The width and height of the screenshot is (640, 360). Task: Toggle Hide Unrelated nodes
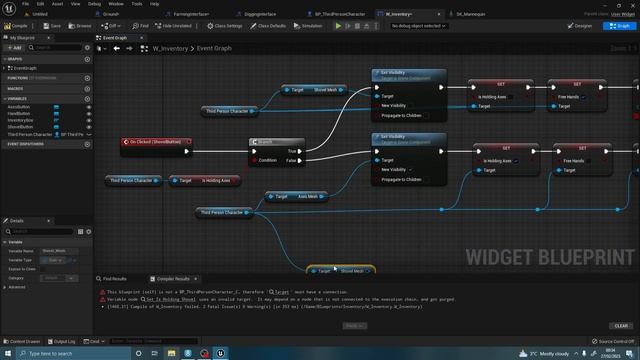[173, 26]
